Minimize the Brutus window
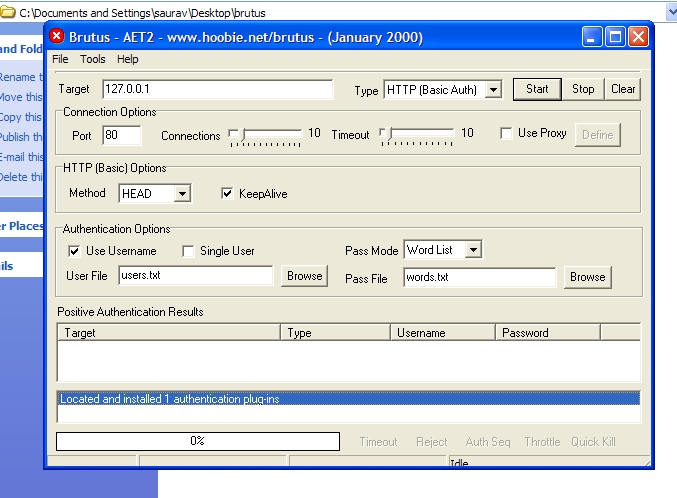This screenshot has height=498, width=677. (592, 36)
